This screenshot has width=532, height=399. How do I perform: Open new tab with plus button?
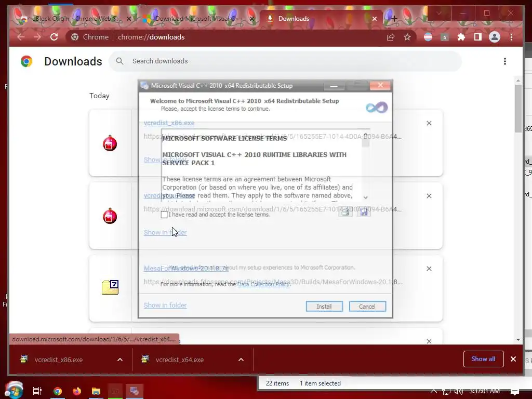394,19
